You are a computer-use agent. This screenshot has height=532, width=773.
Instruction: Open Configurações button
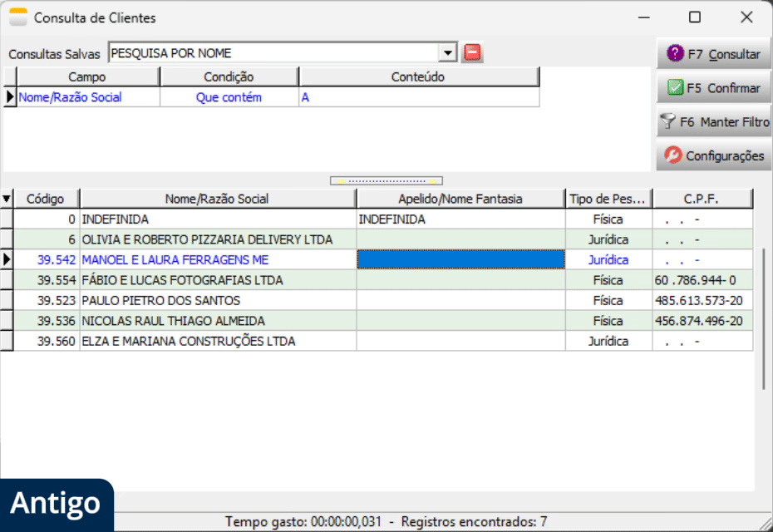point(713,155)
